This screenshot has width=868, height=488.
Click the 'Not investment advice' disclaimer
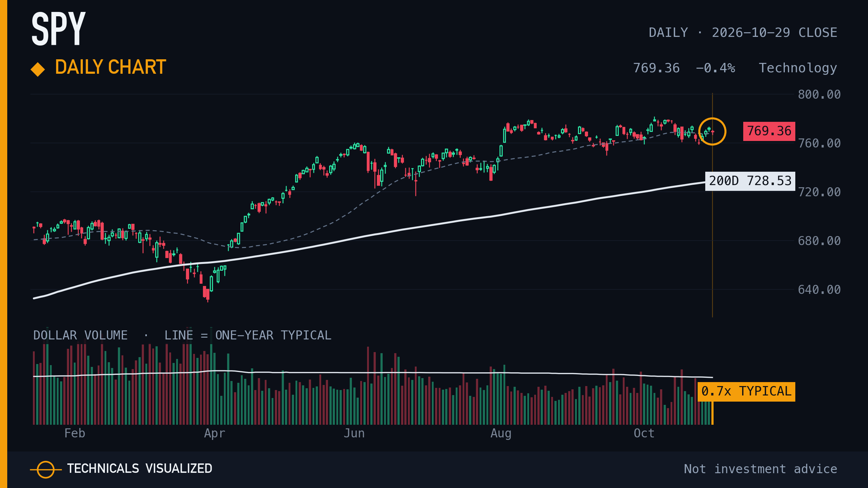point(761,469)
